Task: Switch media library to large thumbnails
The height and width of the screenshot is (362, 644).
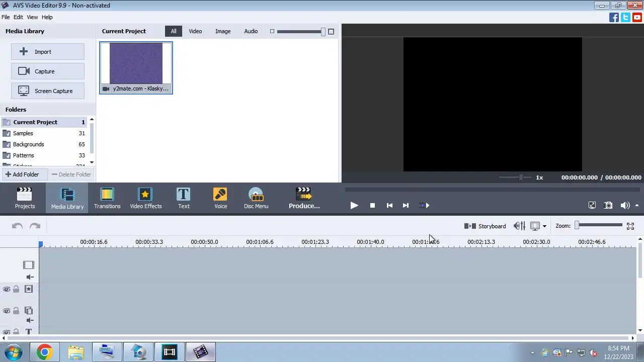Action: tap(331, 31)
